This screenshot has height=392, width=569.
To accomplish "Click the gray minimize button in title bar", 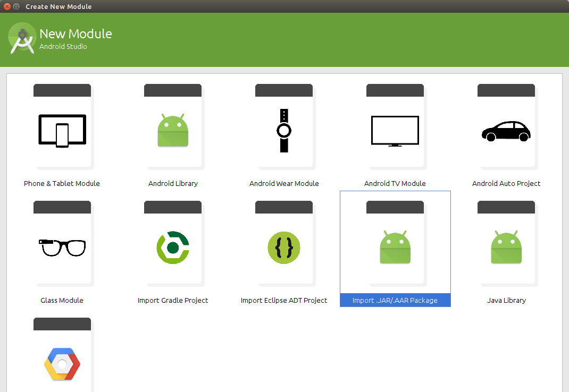I will pyautogui.click(x=16, y=6).
